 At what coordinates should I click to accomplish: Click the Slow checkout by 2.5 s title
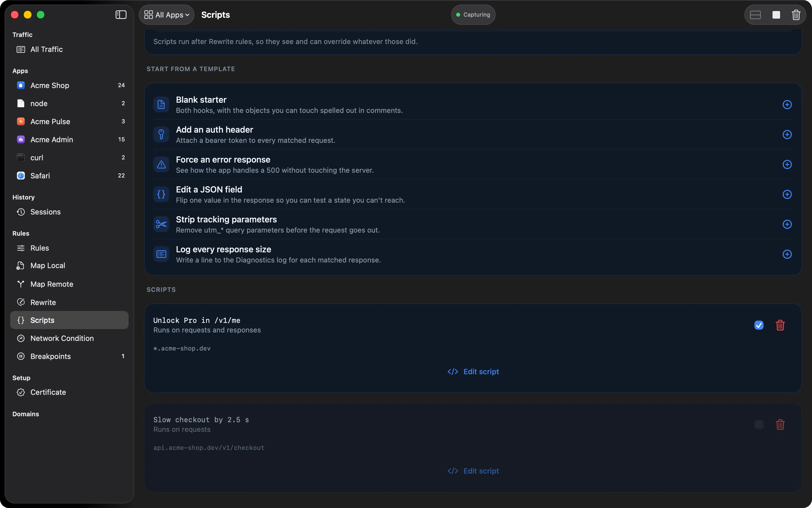pos(201,420)
